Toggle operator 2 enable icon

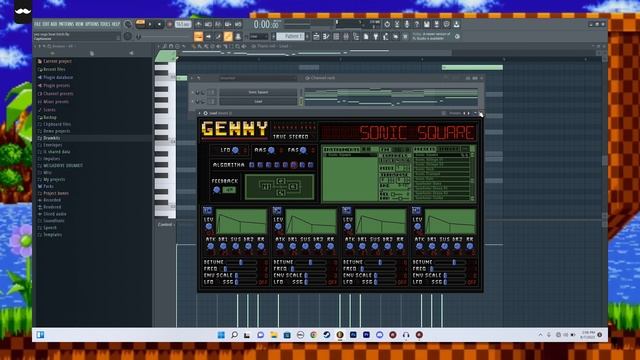pos(277,210)
